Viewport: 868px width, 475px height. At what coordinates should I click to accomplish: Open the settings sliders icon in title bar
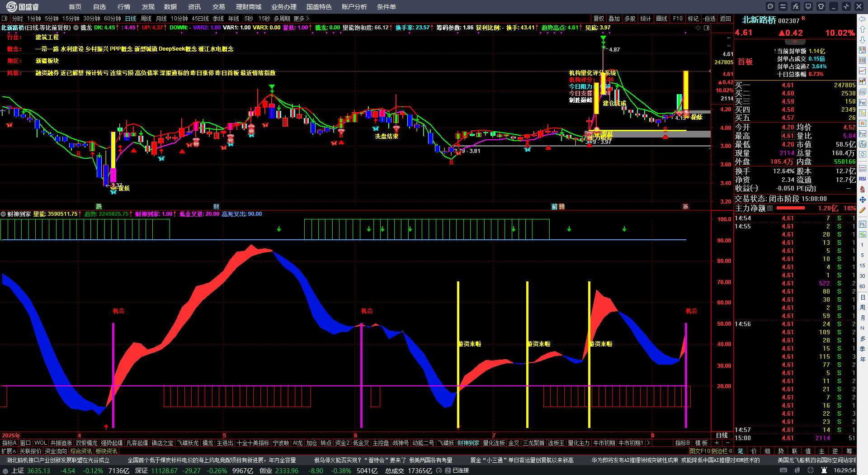pyautogui.click(x=783, y=6)
